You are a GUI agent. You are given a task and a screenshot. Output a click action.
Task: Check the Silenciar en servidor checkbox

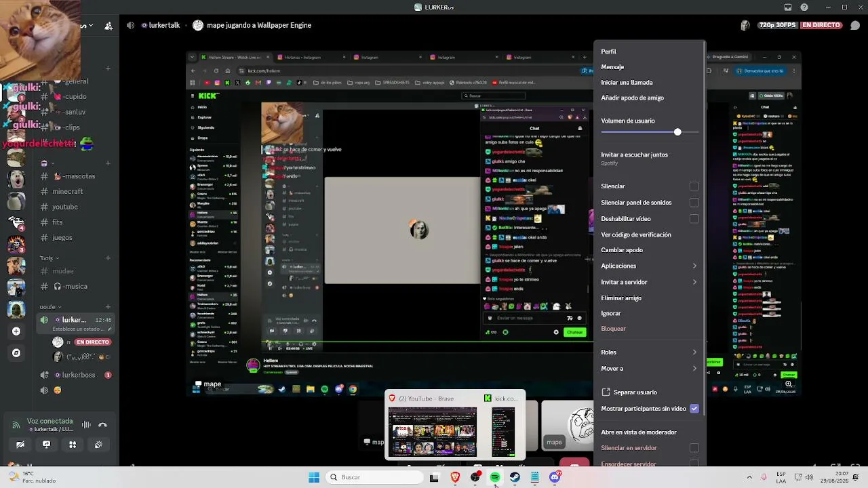(694, 448)
